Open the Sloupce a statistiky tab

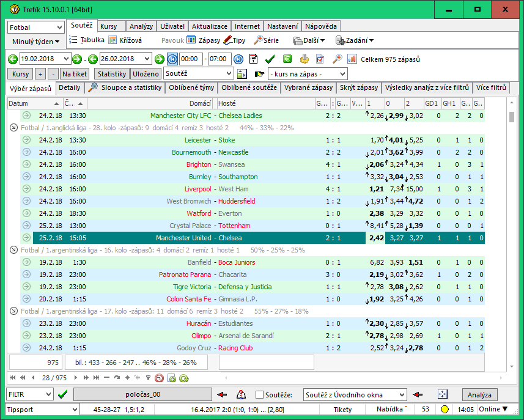point(125,87)
